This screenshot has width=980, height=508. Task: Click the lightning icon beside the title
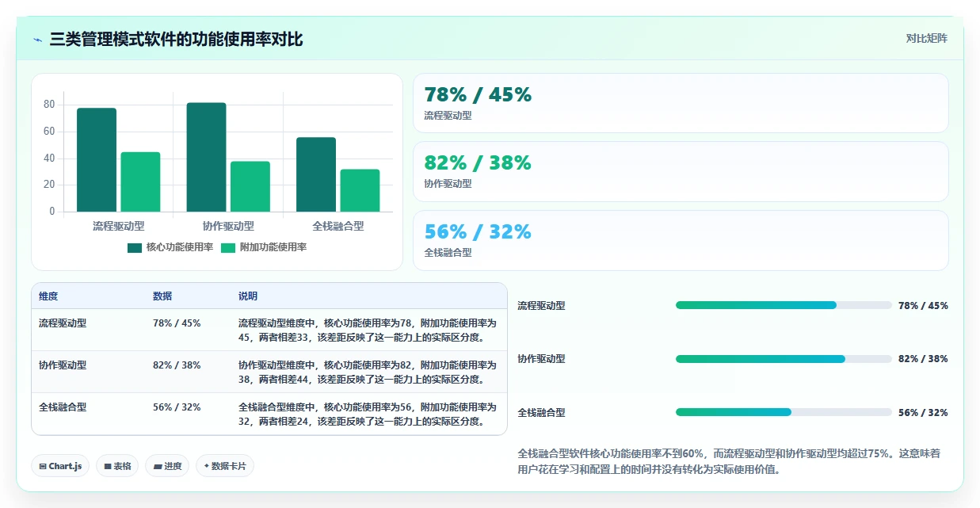click(37, 40)
